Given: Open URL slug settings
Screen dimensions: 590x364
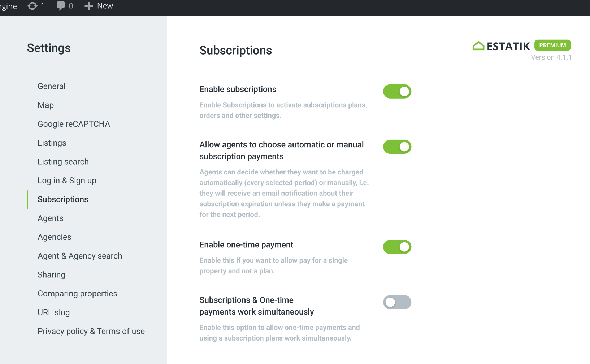Looking at the screenshot, I should point(53,312).
